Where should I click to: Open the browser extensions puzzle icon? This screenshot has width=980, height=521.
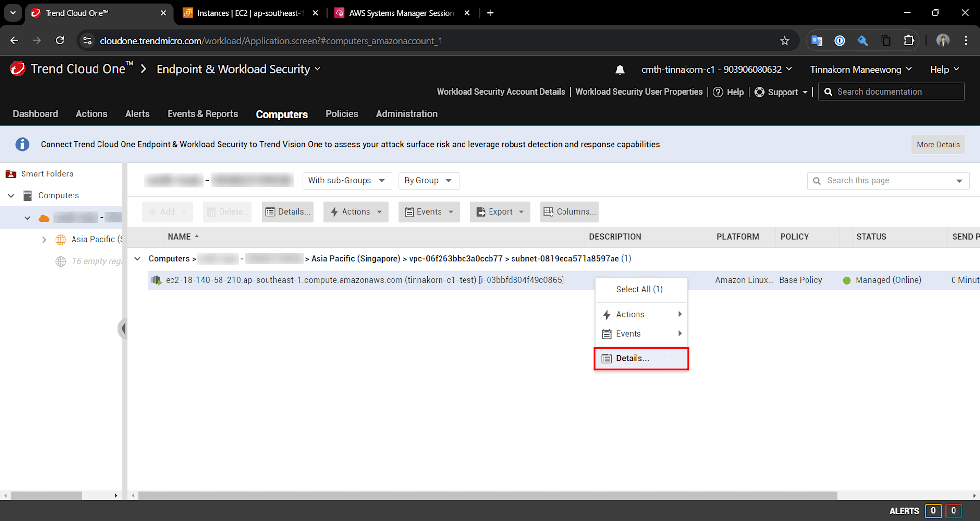coord(909,41)
